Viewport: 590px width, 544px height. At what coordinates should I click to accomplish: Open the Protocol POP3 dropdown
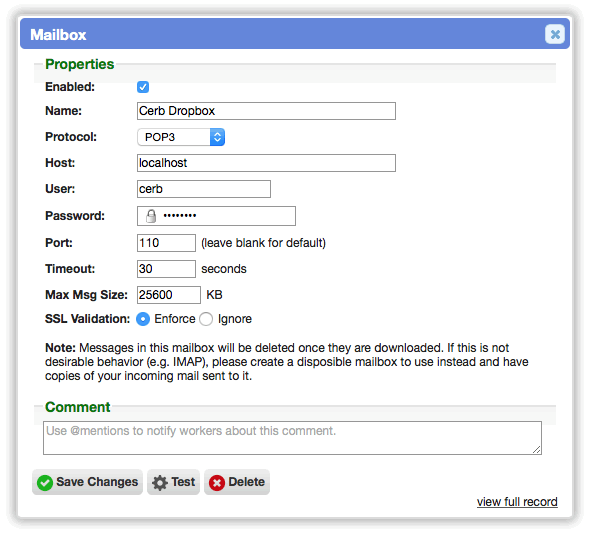point(181,137)
